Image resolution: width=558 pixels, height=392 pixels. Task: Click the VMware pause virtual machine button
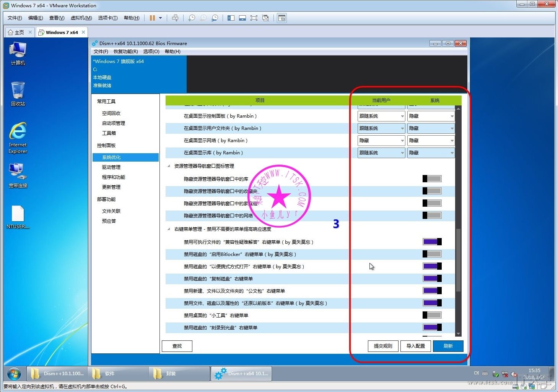tap(152, 18)
